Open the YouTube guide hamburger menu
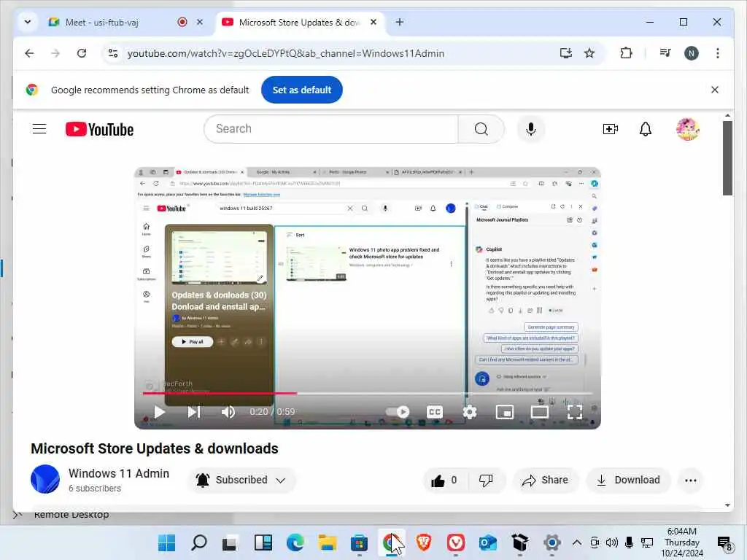The image size is (747, 560). (x=39, y=129)
